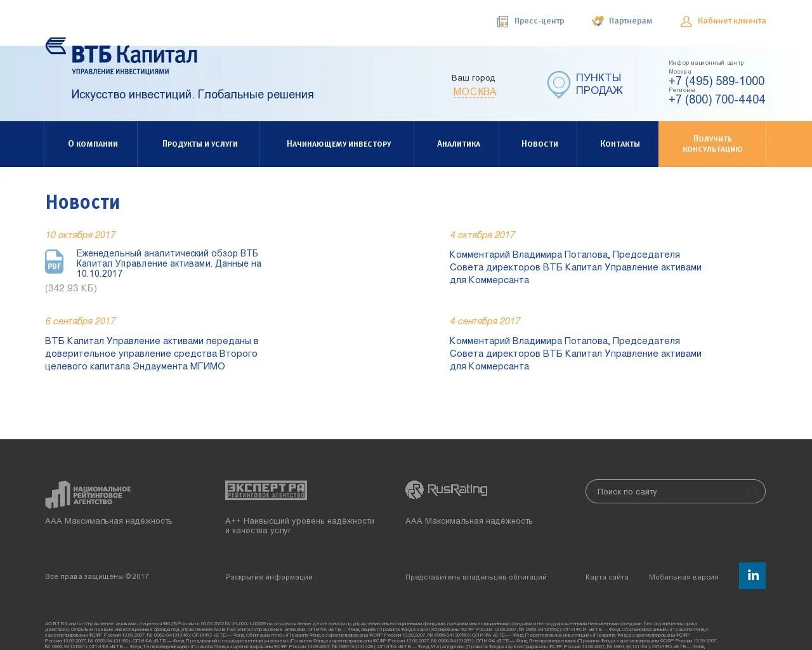Open the Карта сайта footer link

pyautogui.click(x=607, y=577)
